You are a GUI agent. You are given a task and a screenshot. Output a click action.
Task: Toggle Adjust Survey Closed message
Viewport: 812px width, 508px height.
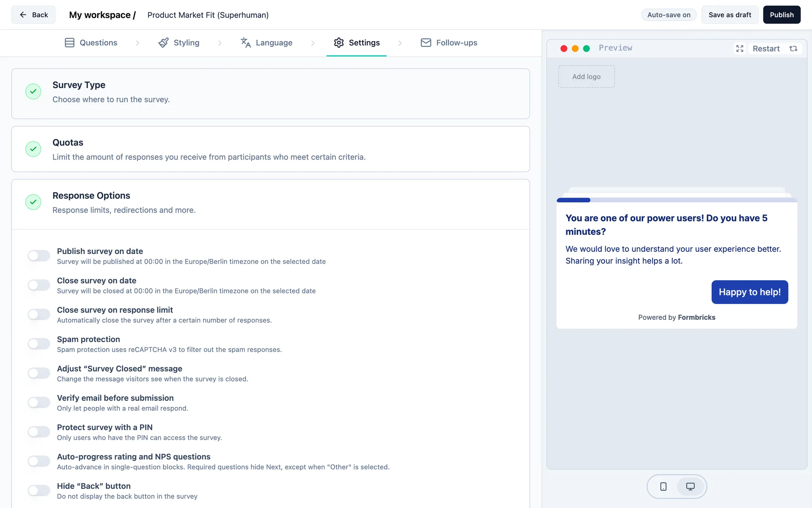(39, 373)
